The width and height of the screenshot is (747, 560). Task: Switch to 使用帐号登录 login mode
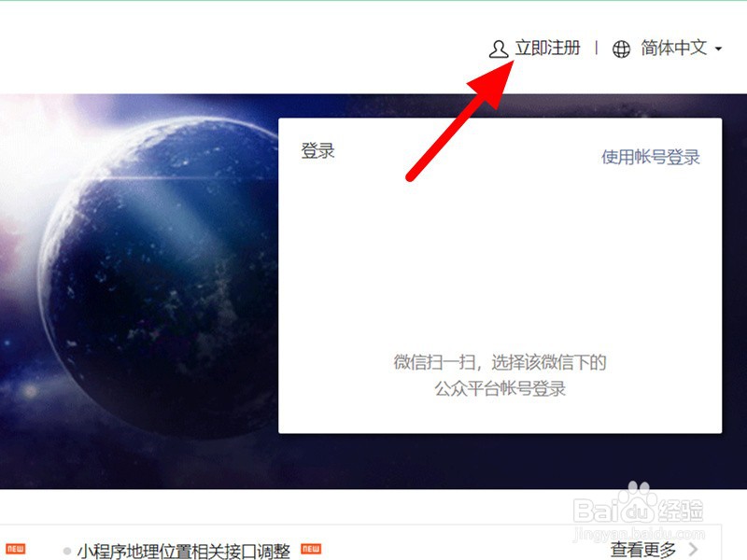point(649,159)
